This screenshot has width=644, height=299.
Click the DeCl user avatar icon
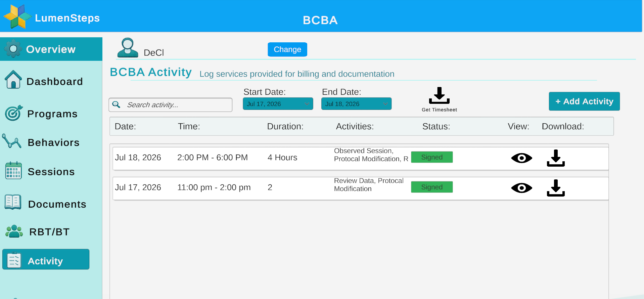click(x=128, y=47)
